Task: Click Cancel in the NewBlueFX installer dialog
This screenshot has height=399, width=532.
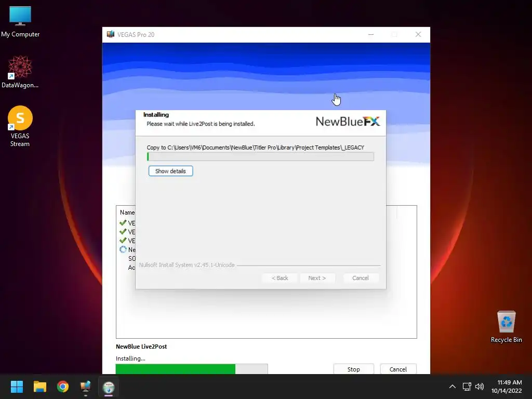Action: [x=361, y=278]
